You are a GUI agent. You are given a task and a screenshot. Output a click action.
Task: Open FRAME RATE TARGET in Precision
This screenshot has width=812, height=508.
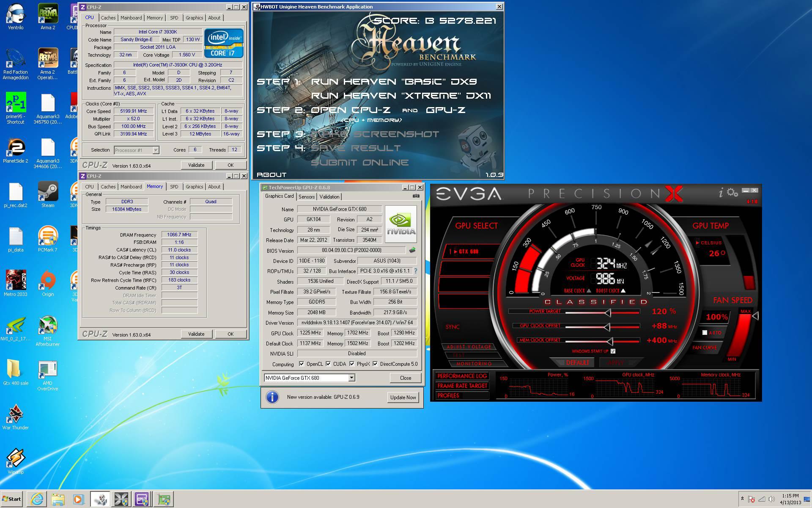pos(462,386)
